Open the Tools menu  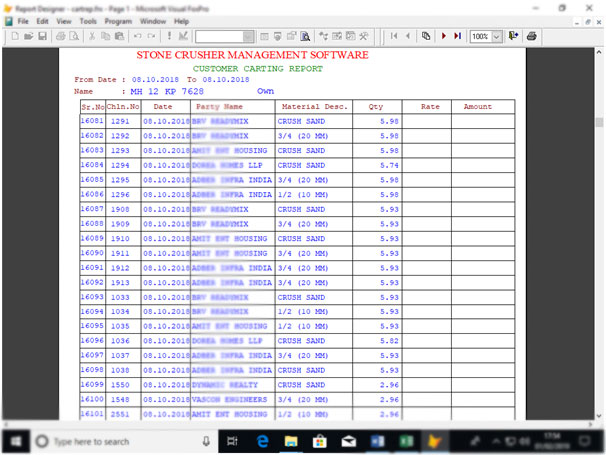[x=88, y=21]
